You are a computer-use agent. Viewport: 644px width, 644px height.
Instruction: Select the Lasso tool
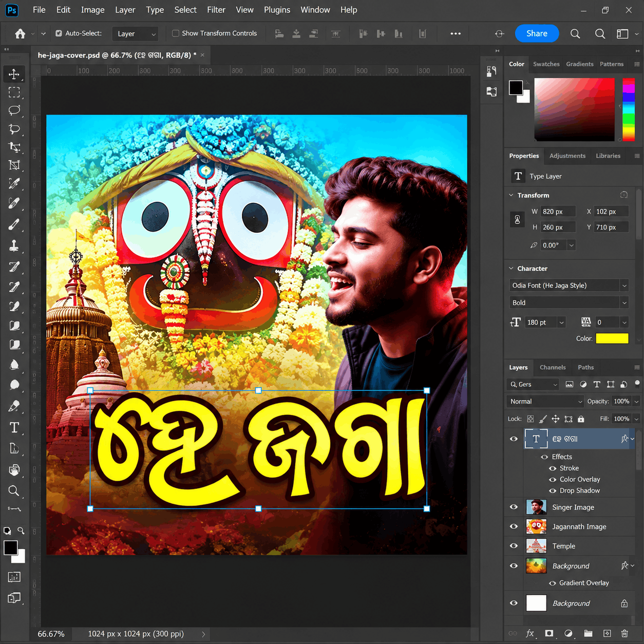pos(14,110)
